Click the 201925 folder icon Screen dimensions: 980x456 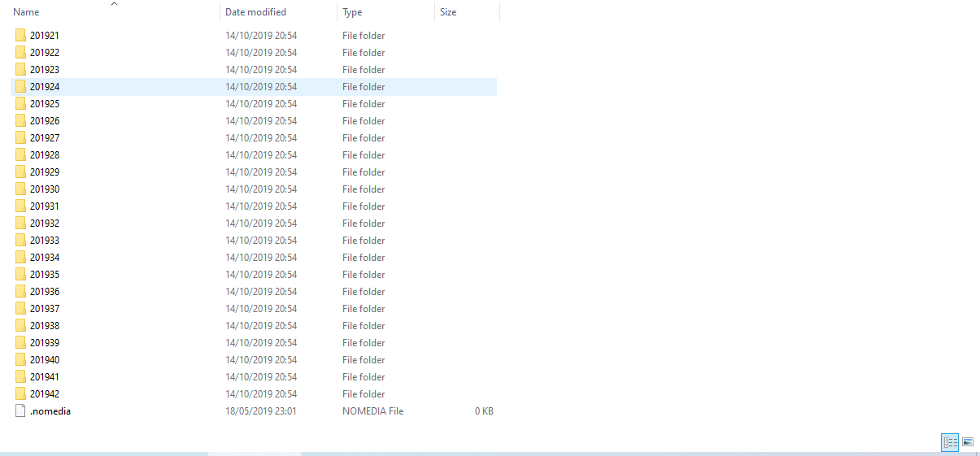pos(20,104)
